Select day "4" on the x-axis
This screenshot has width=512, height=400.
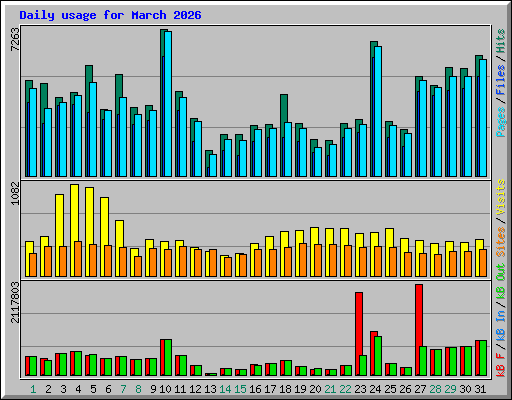[78, 389]
